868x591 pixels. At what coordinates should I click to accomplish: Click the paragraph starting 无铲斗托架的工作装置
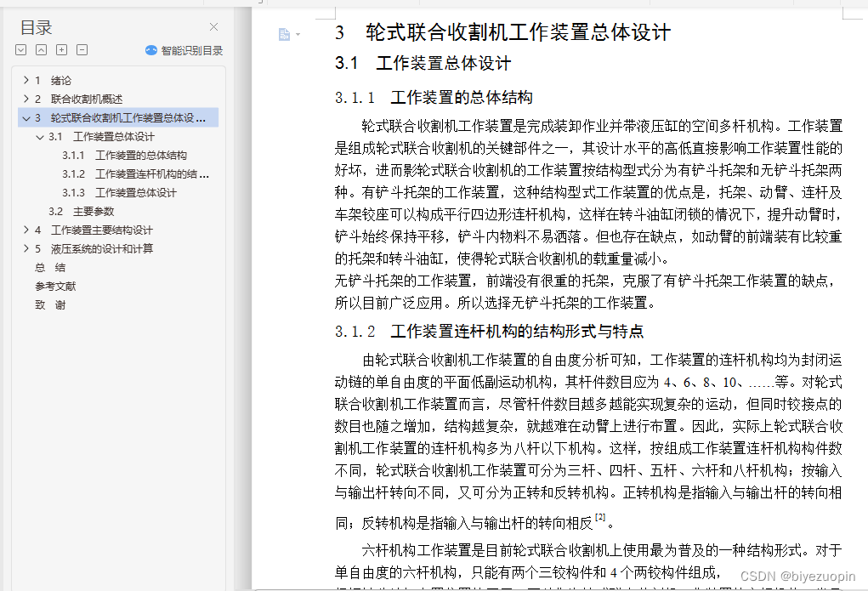(x=585, y=292)
